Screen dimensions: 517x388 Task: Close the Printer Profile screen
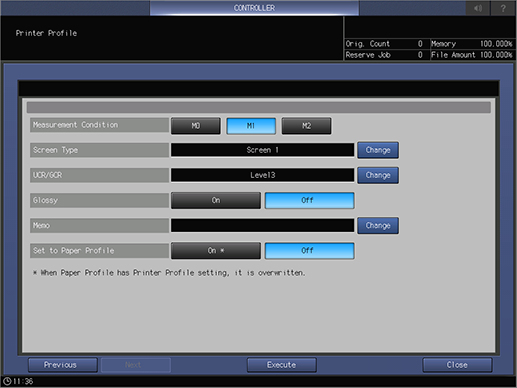[457, 365]
